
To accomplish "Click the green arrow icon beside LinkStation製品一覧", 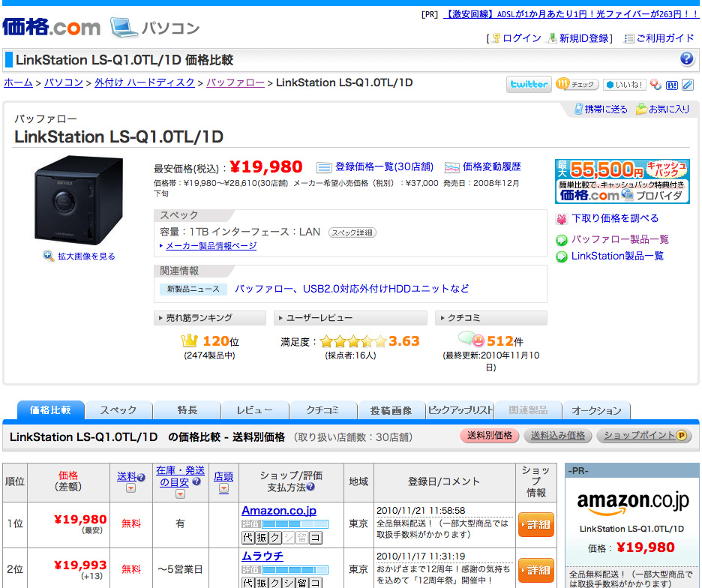I will coord(562,256).
